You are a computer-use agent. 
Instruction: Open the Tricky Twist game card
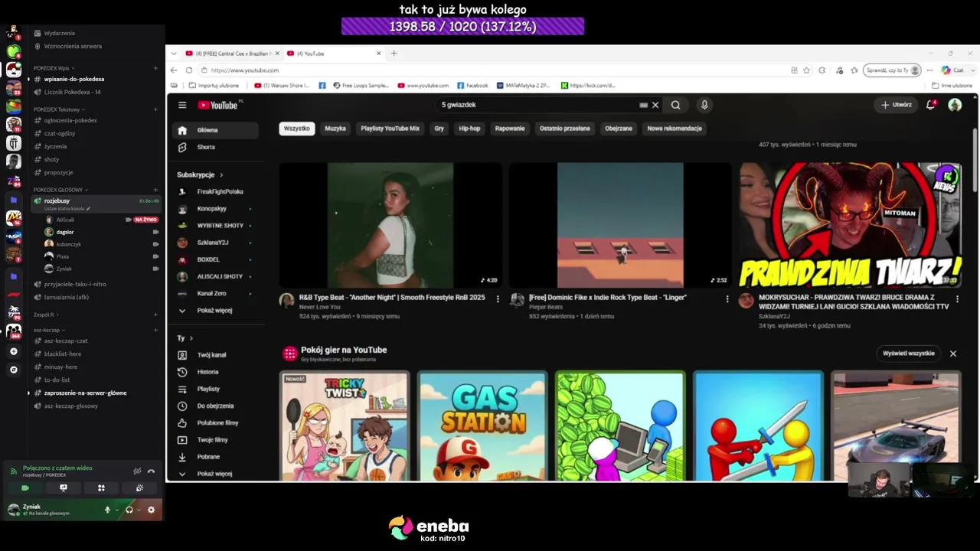345,426
